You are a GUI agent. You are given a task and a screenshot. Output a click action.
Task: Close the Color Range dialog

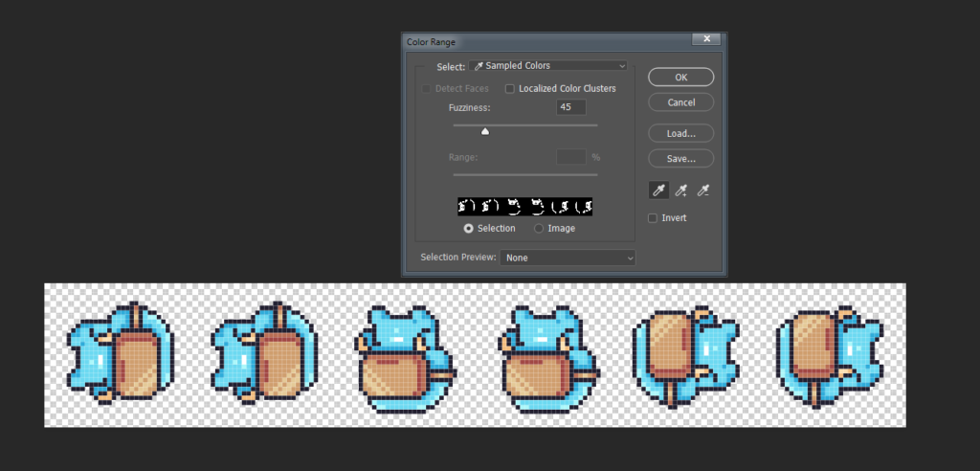click(x=707, y=39)
